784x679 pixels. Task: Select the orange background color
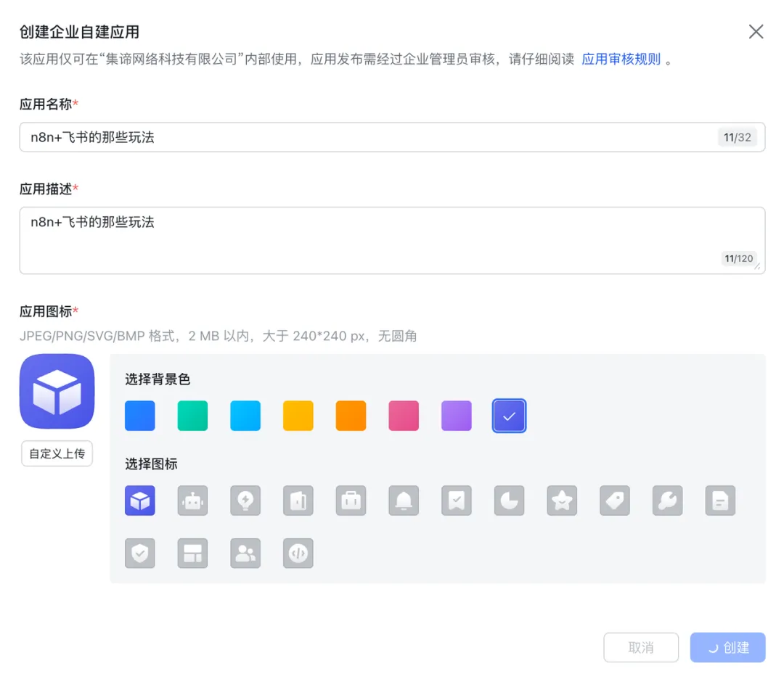click(x=351, y=416)
